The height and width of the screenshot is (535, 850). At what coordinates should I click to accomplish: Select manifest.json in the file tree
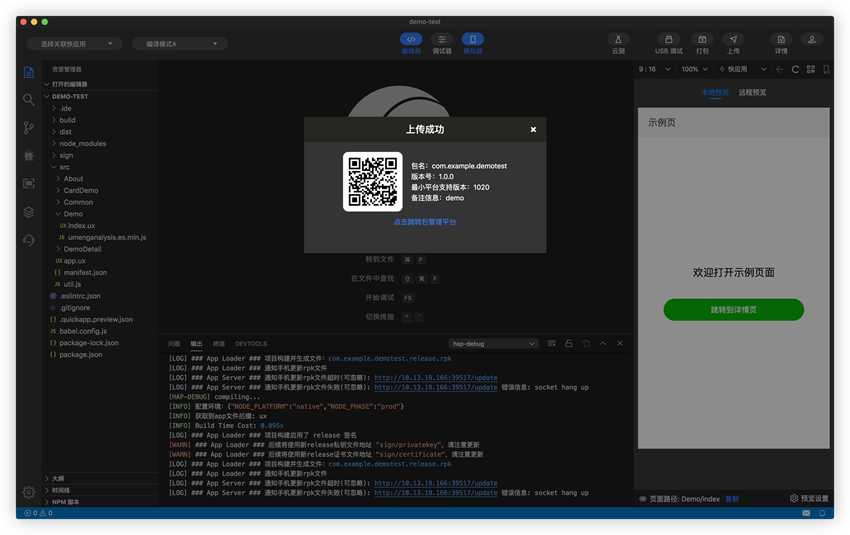85,272
